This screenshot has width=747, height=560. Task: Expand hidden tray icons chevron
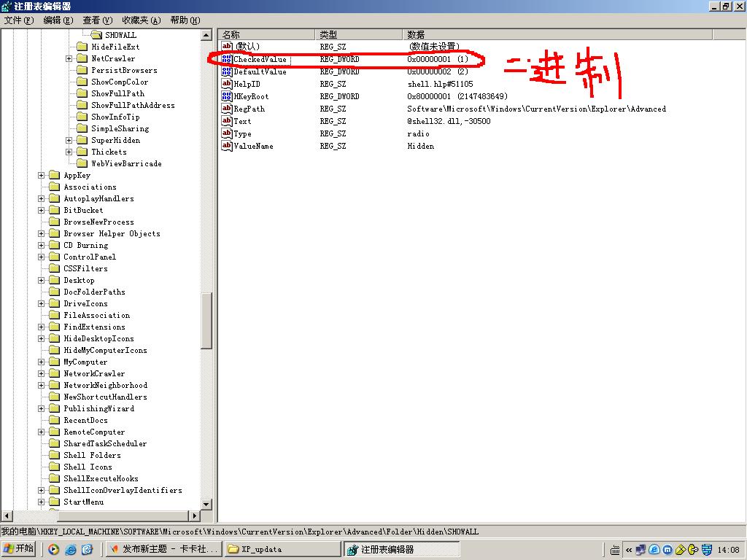click(629, 550)
